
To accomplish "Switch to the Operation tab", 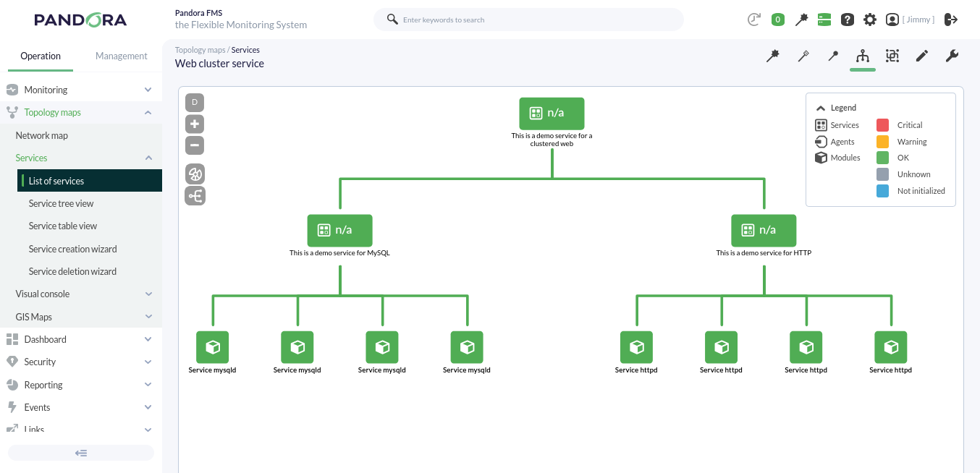I will (x=41, y=56).
